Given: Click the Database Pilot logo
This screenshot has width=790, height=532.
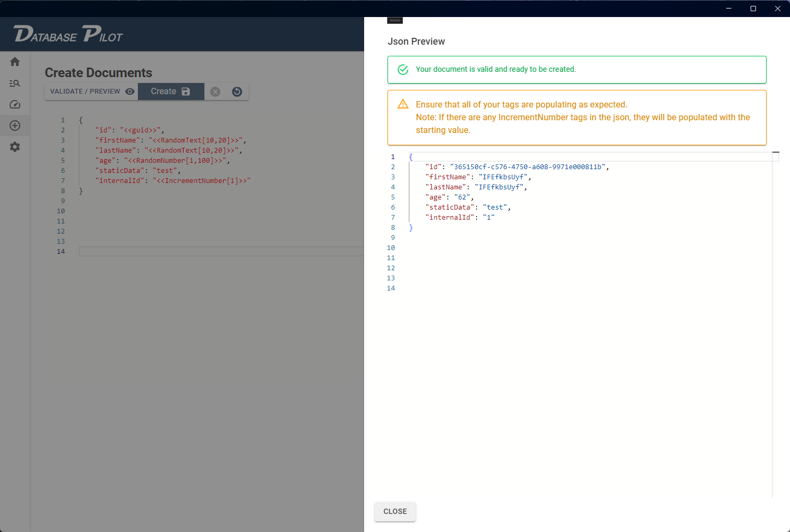Looking at the screenshot, I should [68, 34].
